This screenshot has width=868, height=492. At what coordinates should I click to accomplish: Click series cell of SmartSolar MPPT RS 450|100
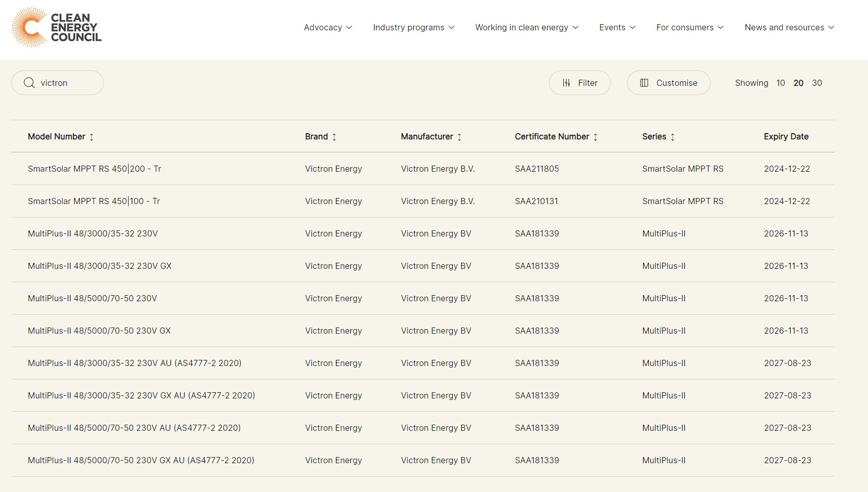pos(683,201)
